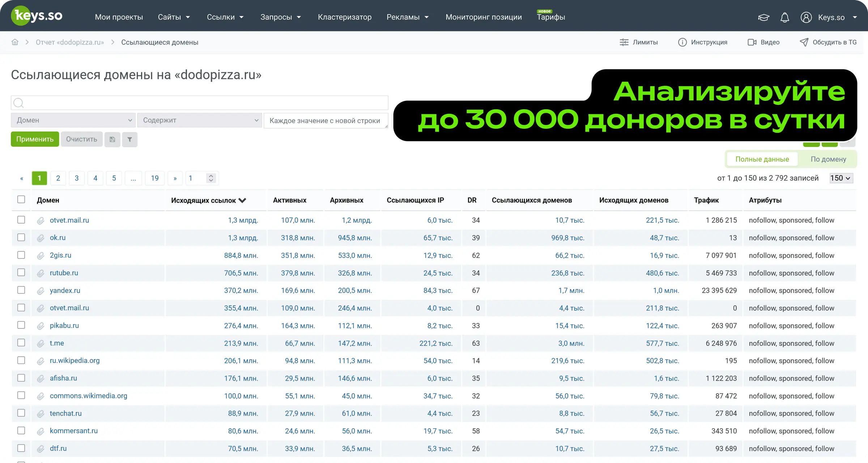The image size is (868, 463).
Task: Click the funnel filter icon
Action: (130, 139)
